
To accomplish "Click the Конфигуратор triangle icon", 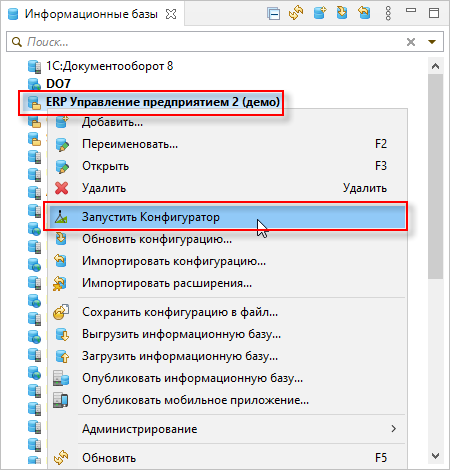I will [x=61, y=217].
